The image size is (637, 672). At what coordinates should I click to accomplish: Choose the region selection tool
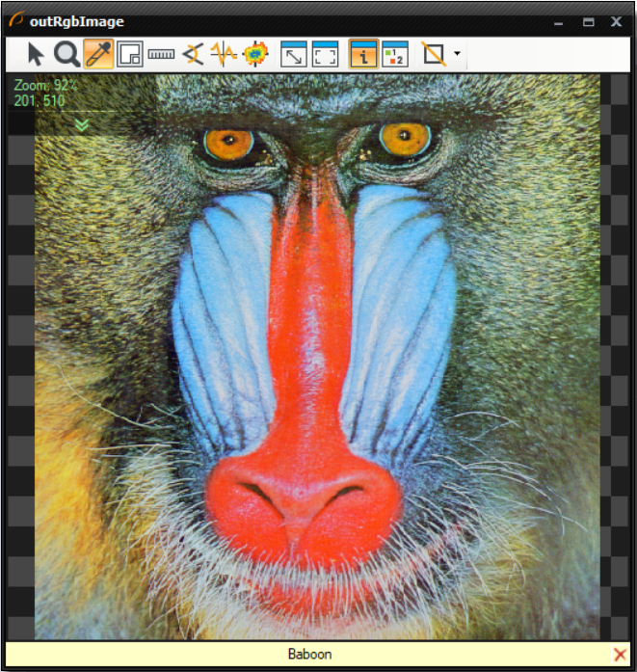click(x=128, y=55)
